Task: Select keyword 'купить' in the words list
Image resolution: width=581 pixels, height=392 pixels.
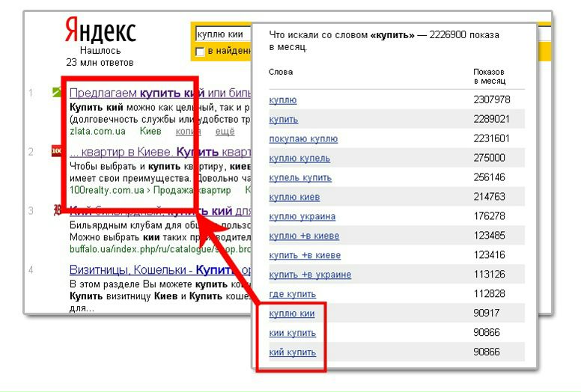Action: 283,119
